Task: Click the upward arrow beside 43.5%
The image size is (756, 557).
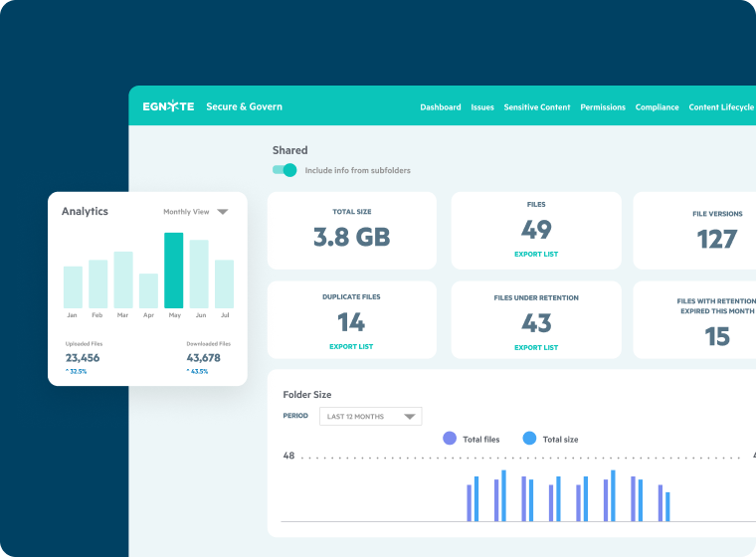Action: point(189,371)
